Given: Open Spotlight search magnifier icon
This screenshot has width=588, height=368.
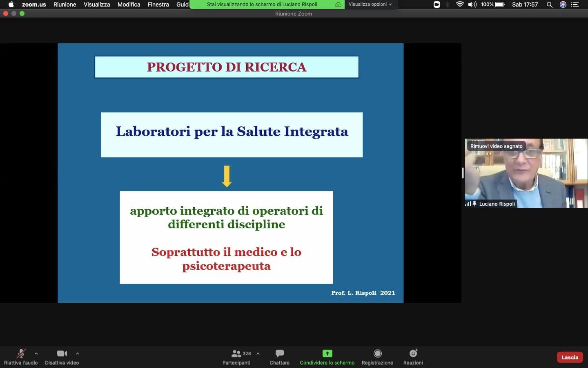Looking at the screenshot, I should 550,4.
